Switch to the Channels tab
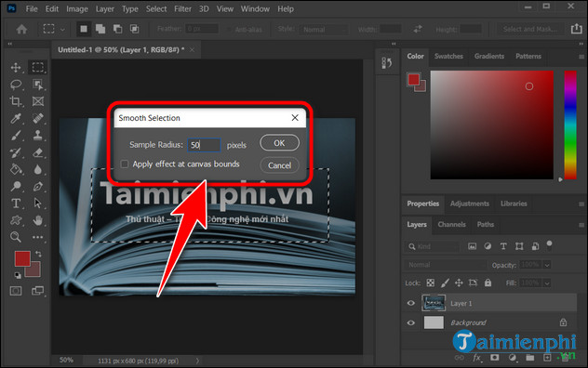Viewport: 588px width, 368px height. (x=451, y=225)
